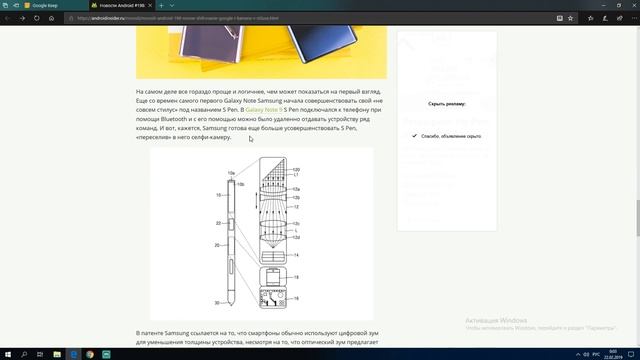Open the Galaxy Note 9 link
This screenshot has width=640, height=360.
(x=264, y=110)
